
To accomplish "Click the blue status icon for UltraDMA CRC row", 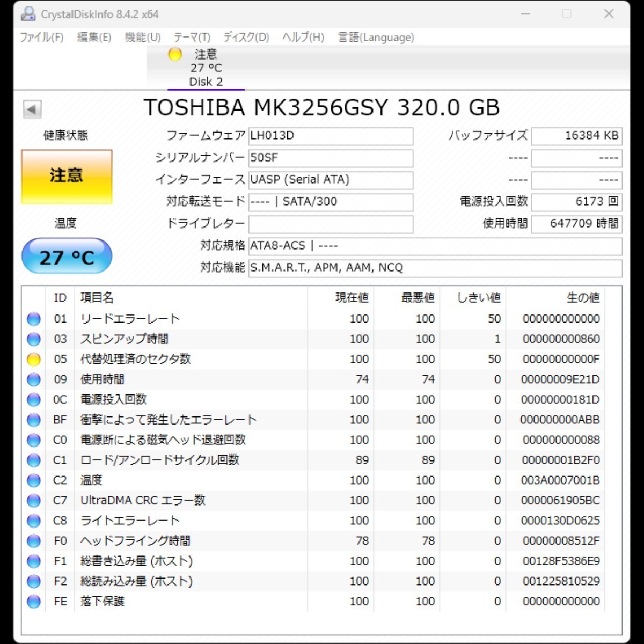I will tap(34, 501).
